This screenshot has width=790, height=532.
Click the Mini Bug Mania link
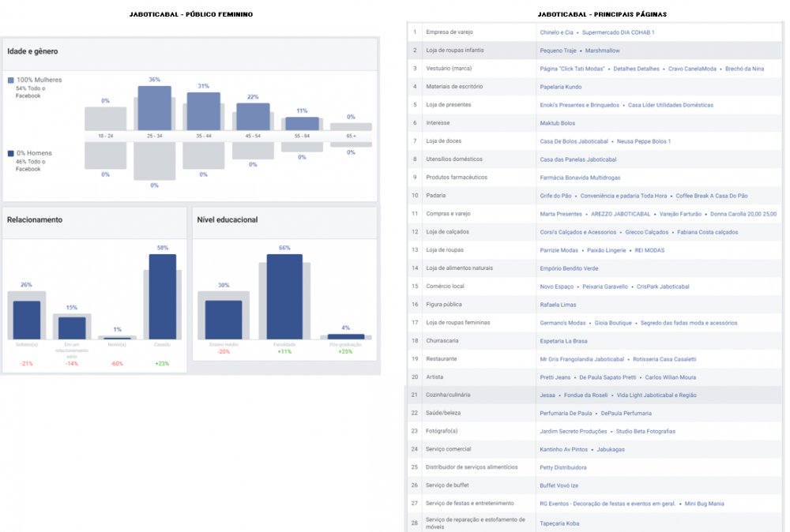pos(705,504)
